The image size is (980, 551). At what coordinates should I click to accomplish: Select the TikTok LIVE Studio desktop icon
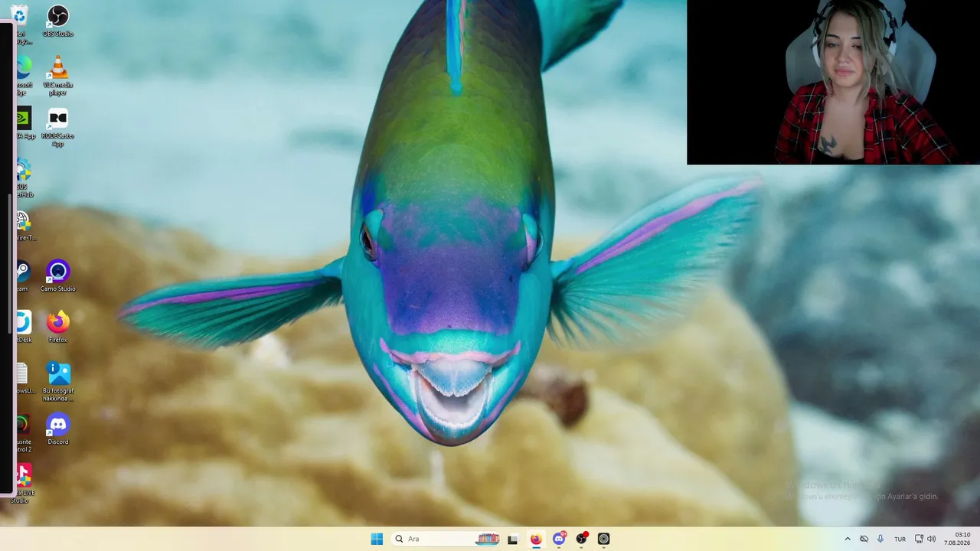coord(23,484)
